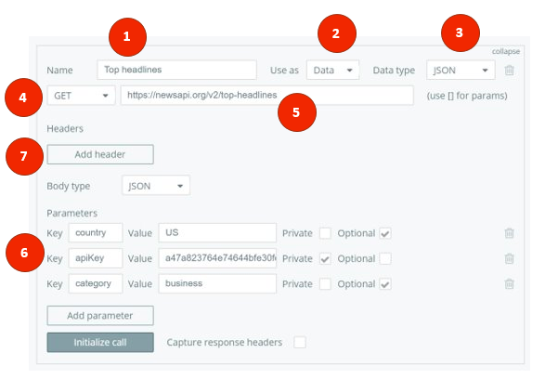Viewport: 545px width, 392px height.
Task: Enable Optional for the apiKey parameter
Action: click(385, 258)
